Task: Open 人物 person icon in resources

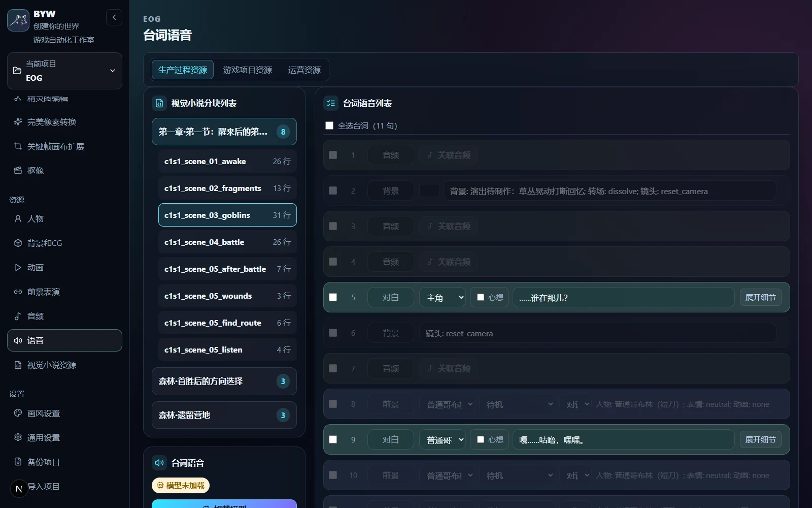Action: tap(18, 218)
